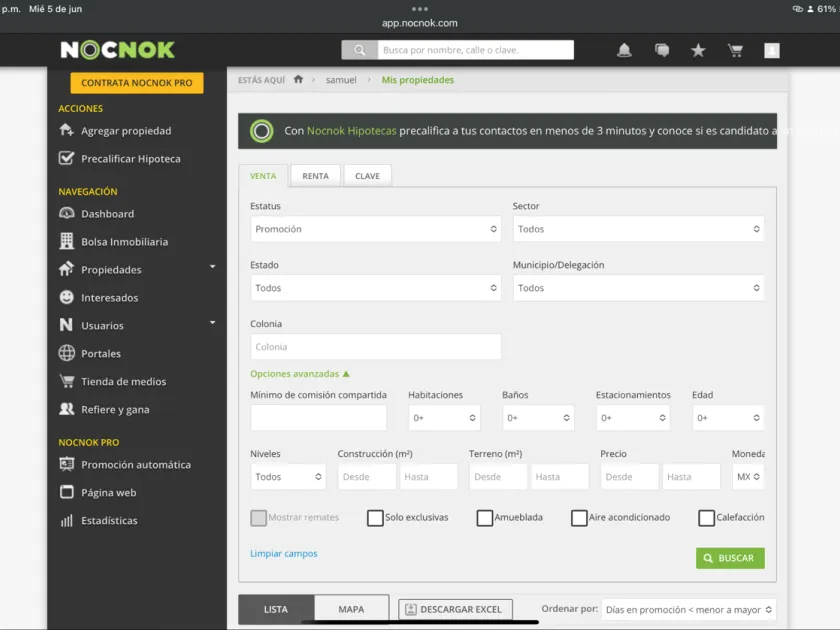Click the Precalificar Hipoteca check icon
The height and width of the screenshot is (630, 840).
point(66,158)
